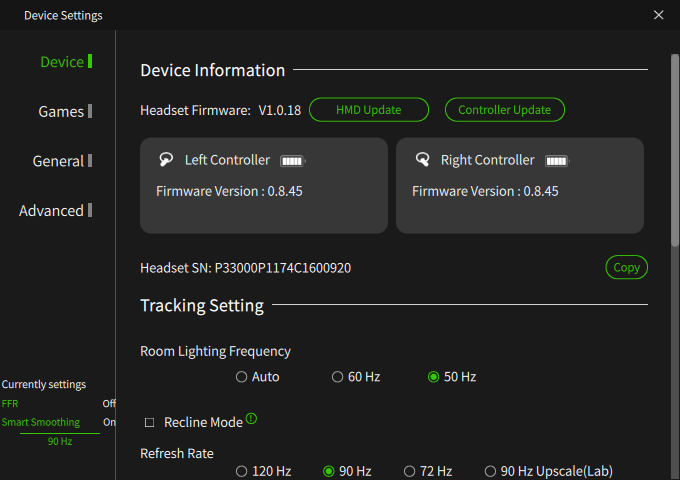Select 50 Hz room lighting frequency
The width and height of the screenshot is (680, 480).
[433, 377]
